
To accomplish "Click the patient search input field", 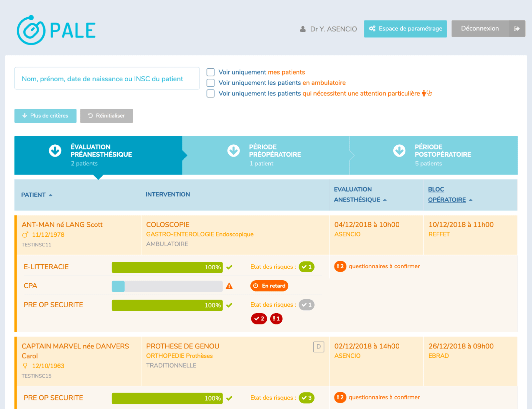I will tap(107, 78).
